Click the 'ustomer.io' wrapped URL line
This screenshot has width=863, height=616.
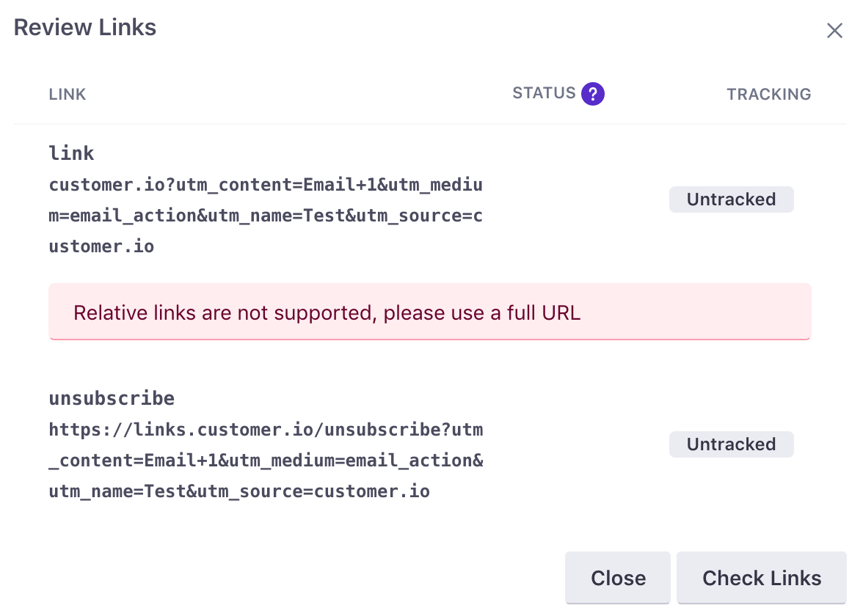point(101,246)
